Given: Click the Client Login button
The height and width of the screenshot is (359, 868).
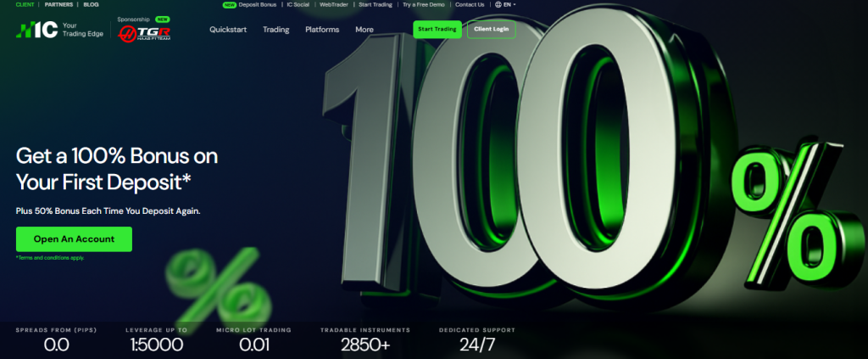Looking at the screenshot, I should click(x=492, y=30).
